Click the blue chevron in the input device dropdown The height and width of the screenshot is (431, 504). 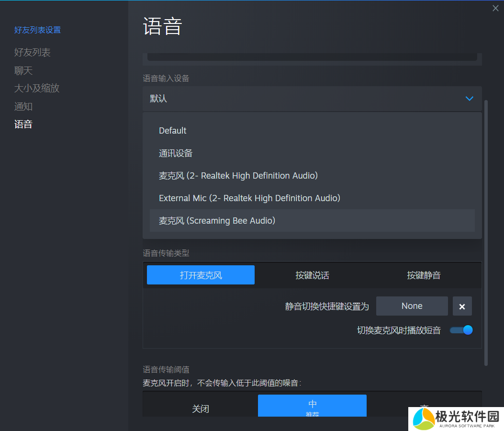pos(469,99)
